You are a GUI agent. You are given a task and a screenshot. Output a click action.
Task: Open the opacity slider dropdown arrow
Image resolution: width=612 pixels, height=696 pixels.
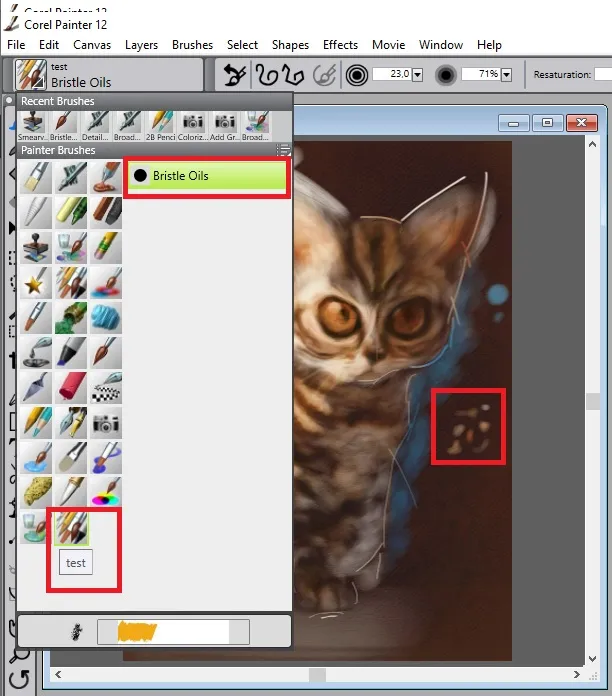[506, 75]
